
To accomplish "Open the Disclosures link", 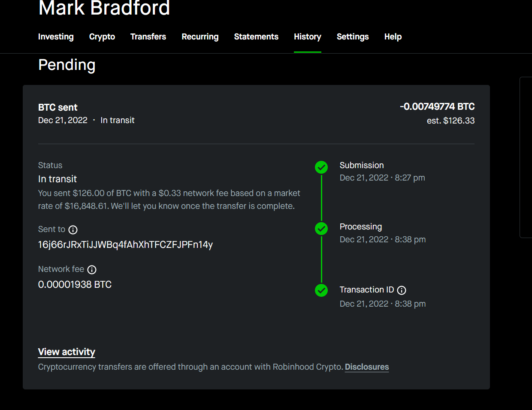I will pyautogui.click(x=367, y=367).
